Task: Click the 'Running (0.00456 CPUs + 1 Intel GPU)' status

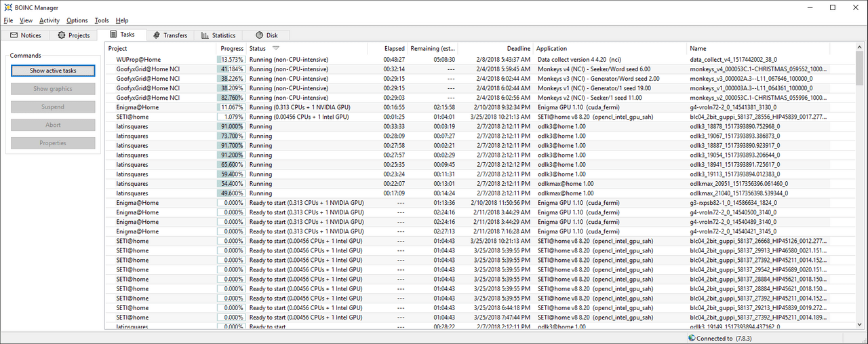Action: tap(299, 117)
